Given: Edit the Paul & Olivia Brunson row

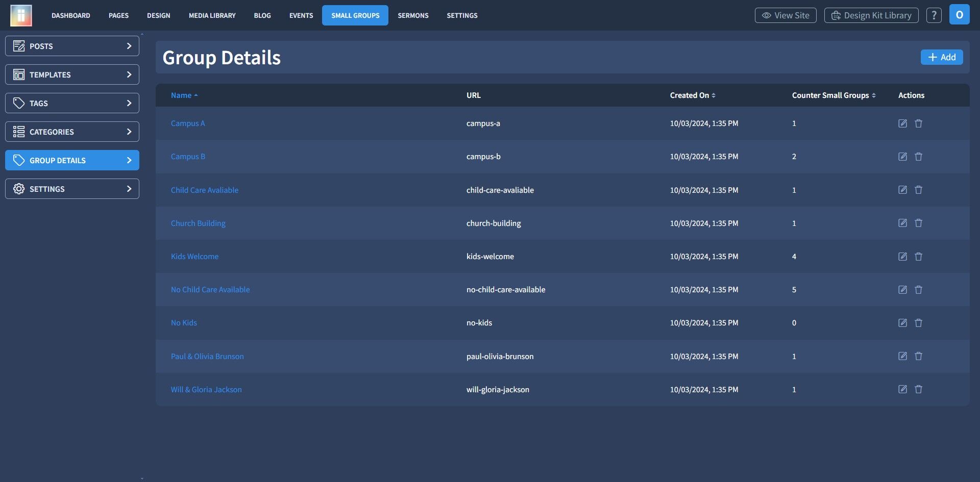Looking at the screenshot, I should [x=902, y=356].
